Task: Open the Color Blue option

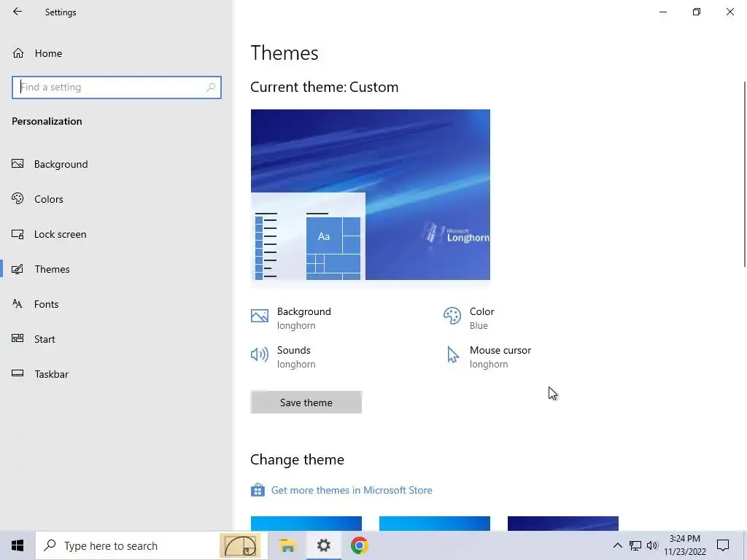Action: click(x=481, y=318)
